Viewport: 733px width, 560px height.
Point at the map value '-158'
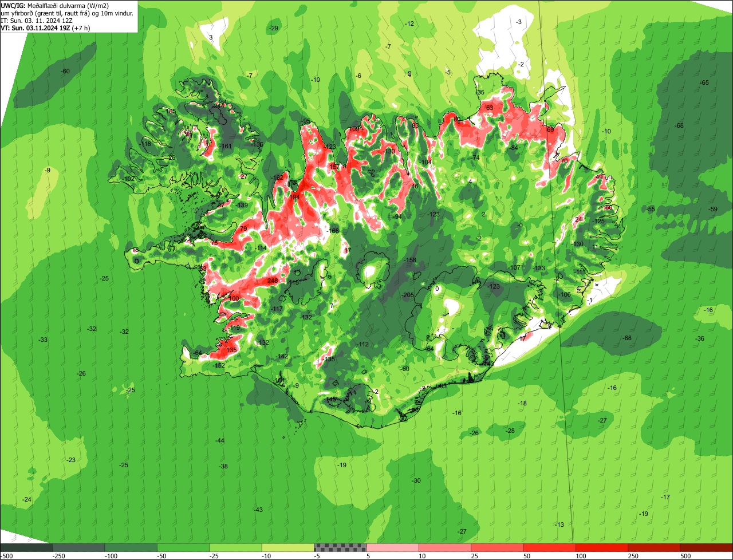click(411, 261)
